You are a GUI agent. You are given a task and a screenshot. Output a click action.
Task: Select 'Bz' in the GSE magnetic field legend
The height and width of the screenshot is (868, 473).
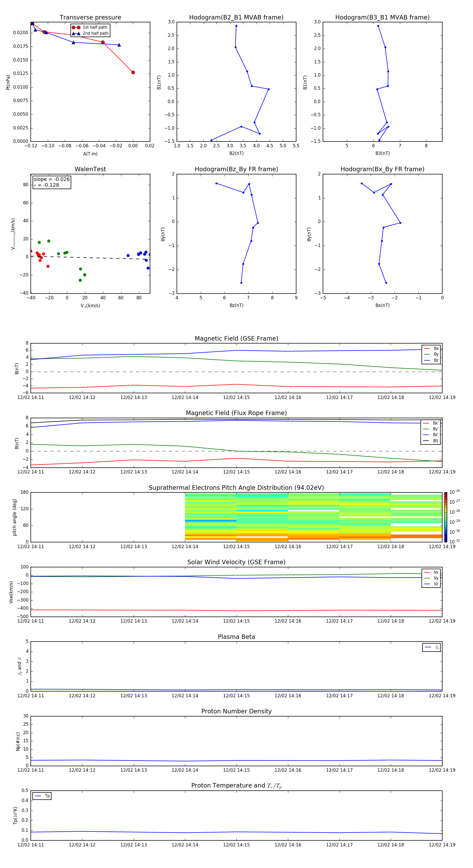coord(431,361)
